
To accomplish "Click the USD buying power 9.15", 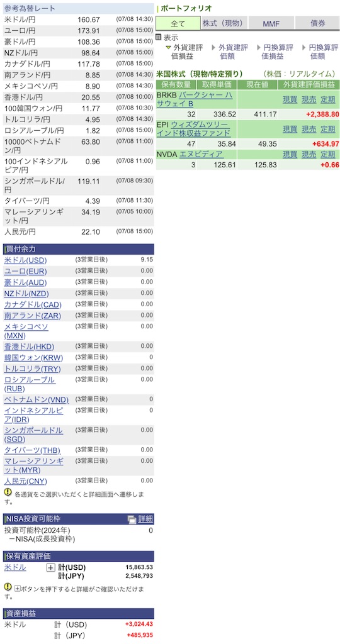I will [147, 260].
